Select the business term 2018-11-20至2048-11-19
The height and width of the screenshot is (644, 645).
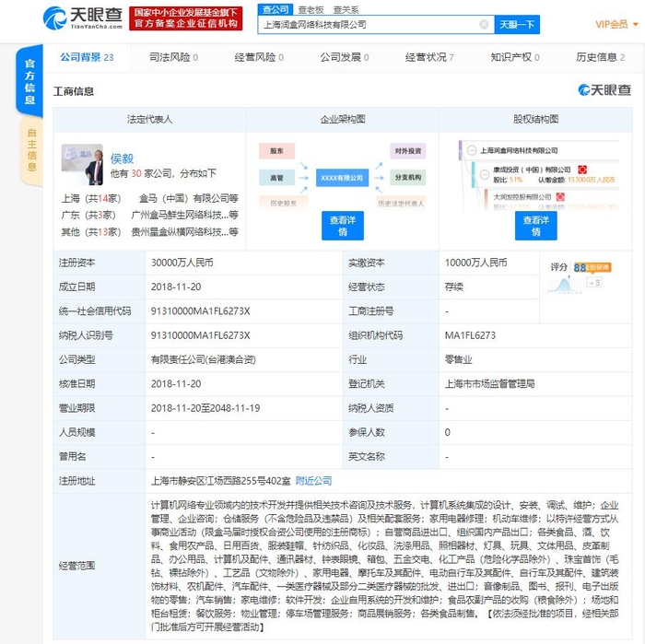tap(205, 408)
